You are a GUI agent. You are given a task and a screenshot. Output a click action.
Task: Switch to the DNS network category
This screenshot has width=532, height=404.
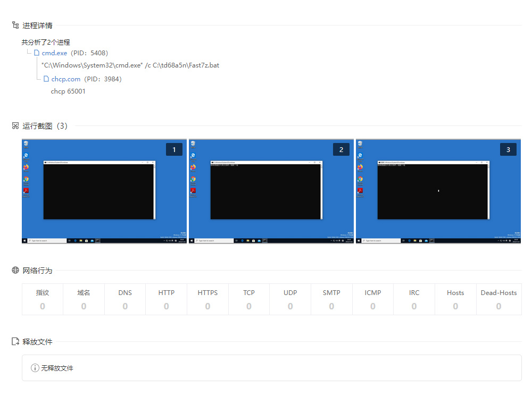tap(125, 299)
